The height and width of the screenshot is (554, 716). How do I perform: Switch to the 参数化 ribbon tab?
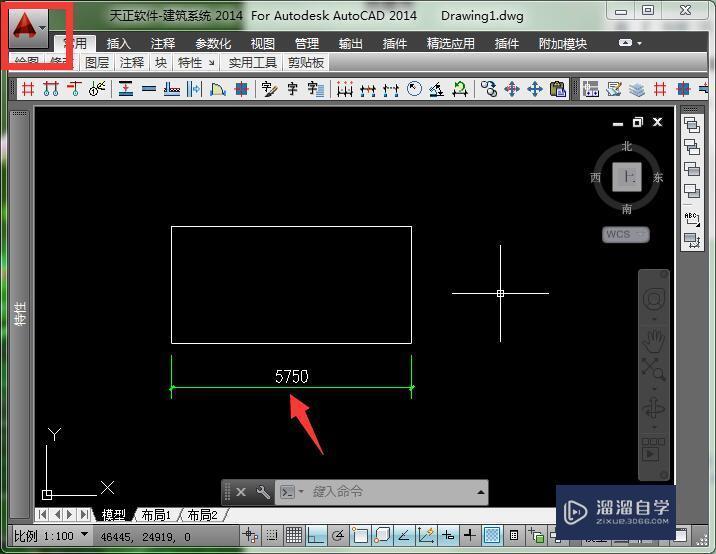pos(213,43)
